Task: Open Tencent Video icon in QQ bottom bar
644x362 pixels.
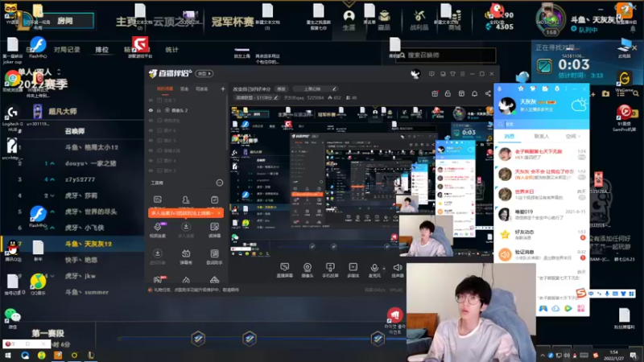Action: (x=568, y=308)
